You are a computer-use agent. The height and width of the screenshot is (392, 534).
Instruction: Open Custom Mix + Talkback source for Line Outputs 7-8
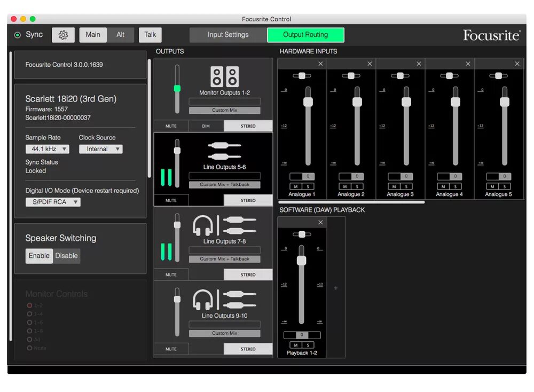[224, 259]
